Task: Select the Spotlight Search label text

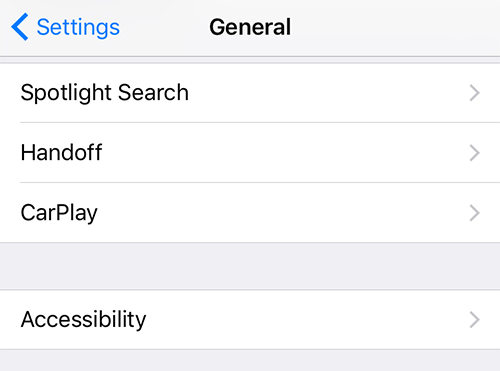Action: pyautogui.click(x=105, y=93)
